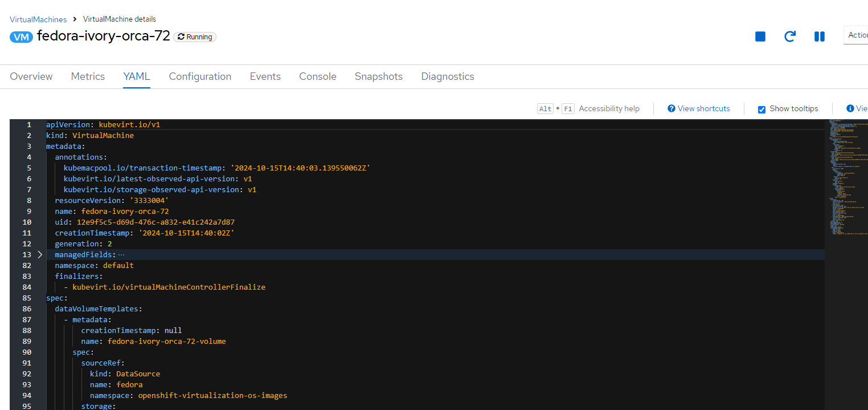Image resolution: width=868 pixels, height=410 pixels.
Task: Open the Console tab
Action: 318,76
